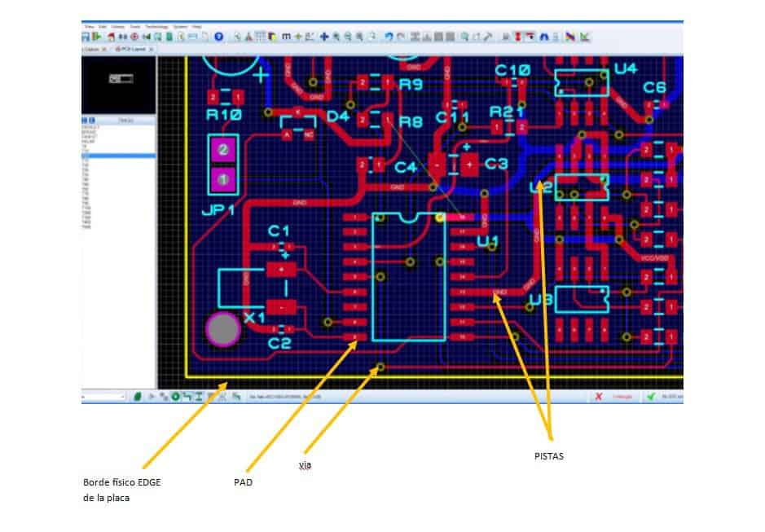
Task: Click the large round X1 pad
Action: point(223,329)
